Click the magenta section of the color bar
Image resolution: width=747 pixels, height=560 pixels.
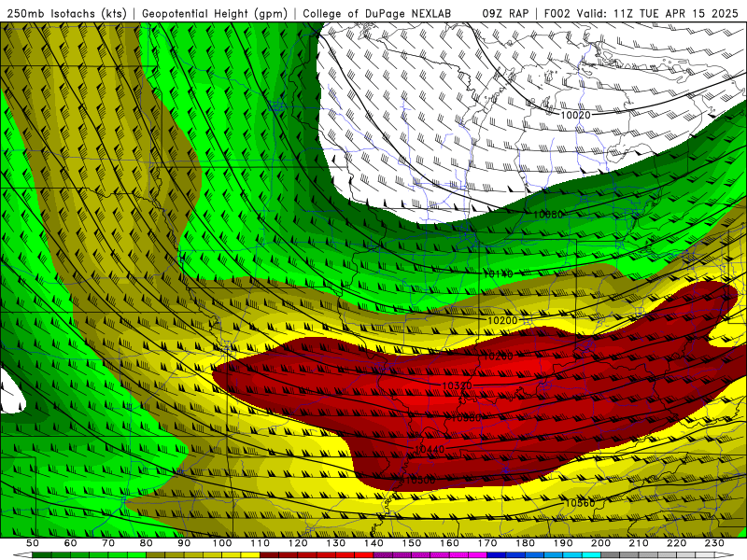[430, 555]
